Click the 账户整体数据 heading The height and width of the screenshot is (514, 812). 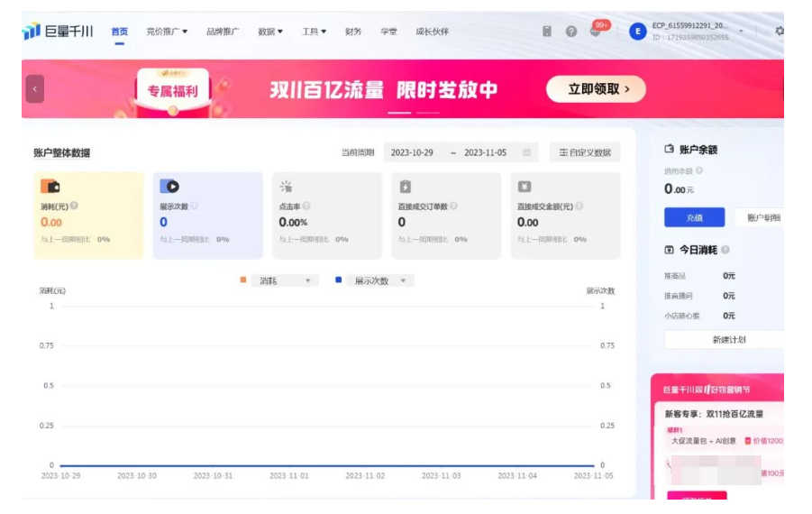click(x=62, y=153)
